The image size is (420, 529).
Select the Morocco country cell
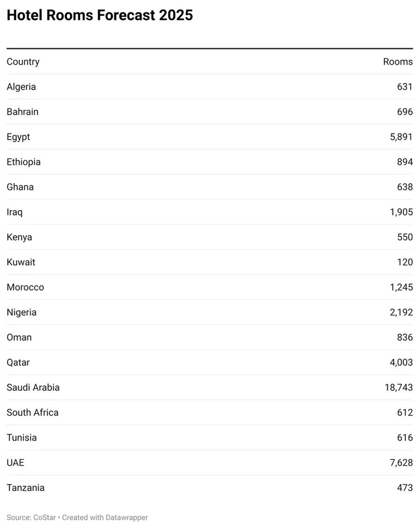coord(25,287)
